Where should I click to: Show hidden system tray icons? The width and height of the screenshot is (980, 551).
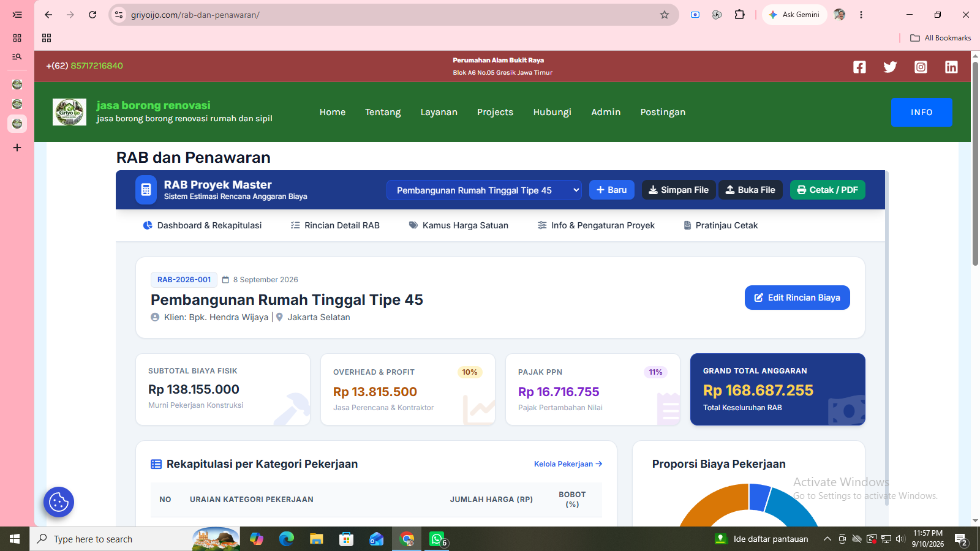[827, 539]
